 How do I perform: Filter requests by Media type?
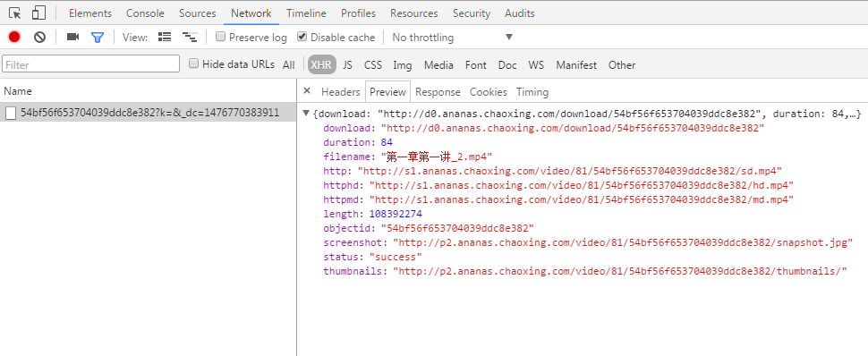[438, 64]
